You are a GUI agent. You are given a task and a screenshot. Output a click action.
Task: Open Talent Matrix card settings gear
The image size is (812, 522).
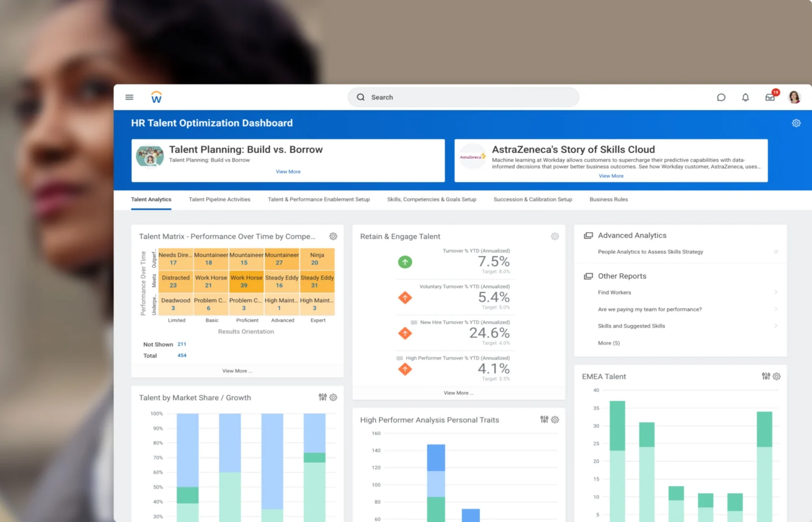tap(333, 237)
